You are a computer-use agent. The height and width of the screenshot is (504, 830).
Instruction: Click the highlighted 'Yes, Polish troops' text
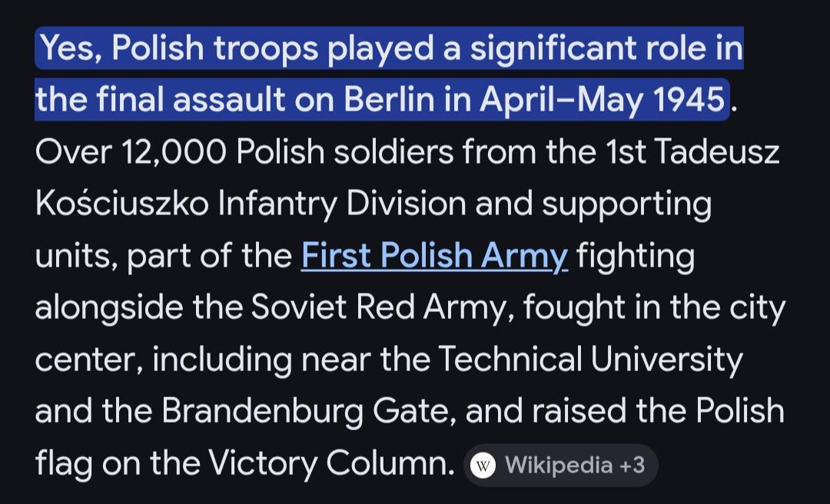click(x=178, y=49)
